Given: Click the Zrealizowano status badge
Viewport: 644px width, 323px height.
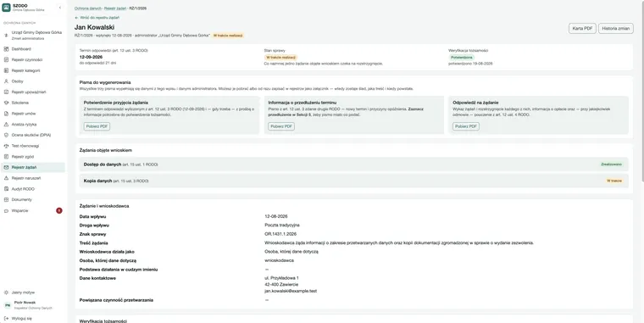Looking at the screenshot, I should pos(612,164).
